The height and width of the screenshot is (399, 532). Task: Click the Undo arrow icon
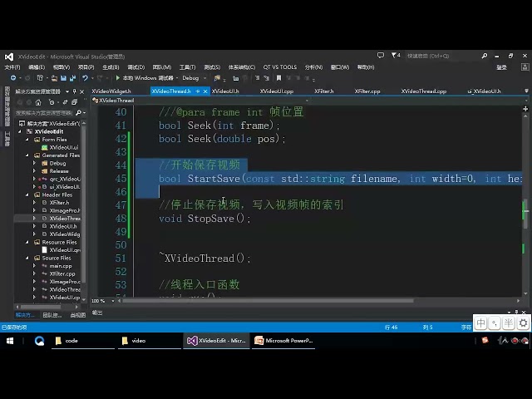(85, 78)
